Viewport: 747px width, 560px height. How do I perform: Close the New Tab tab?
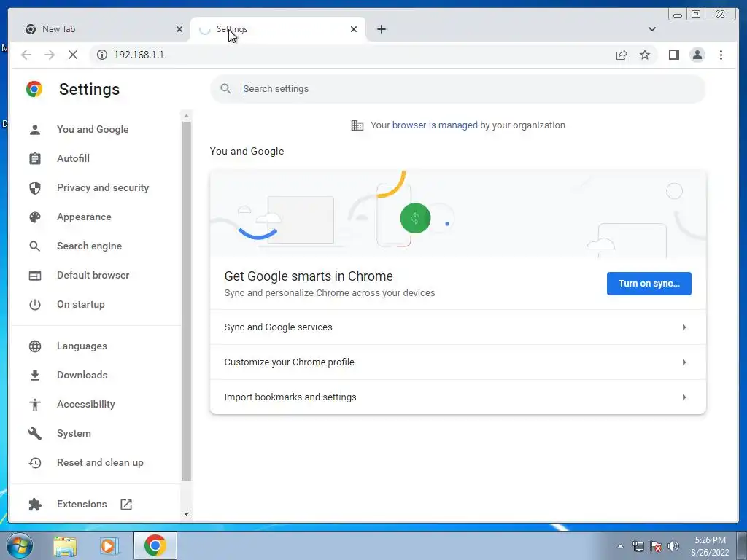point(179,29)
